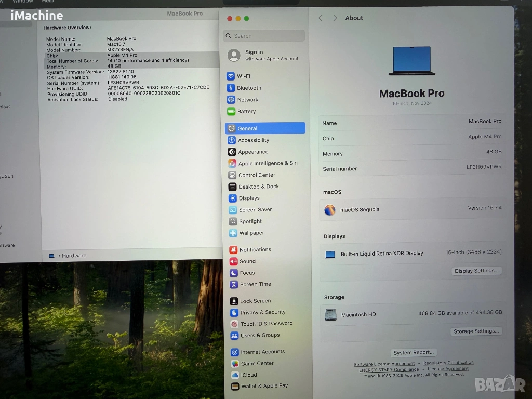This screenshot has width=532, height=399.
Task: Open the Wallpaper settings pane
Action: point(251,233)
